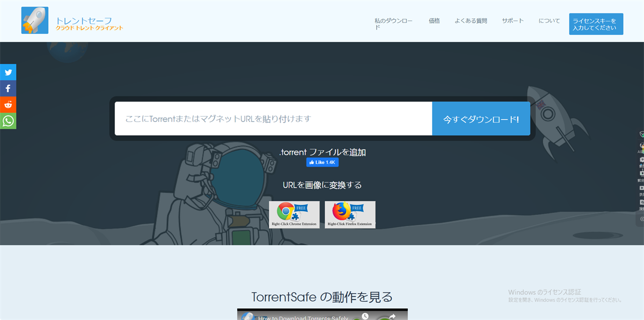Open 私のダウンロード in the navigation
Viewport: 644px width, 320px height.
[393, 24]
